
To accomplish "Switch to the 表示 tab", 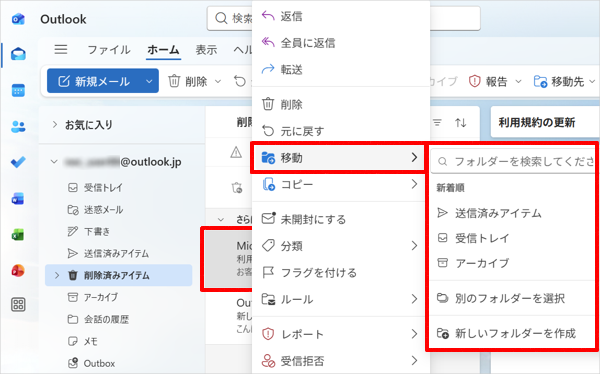I will coord(206,50).
